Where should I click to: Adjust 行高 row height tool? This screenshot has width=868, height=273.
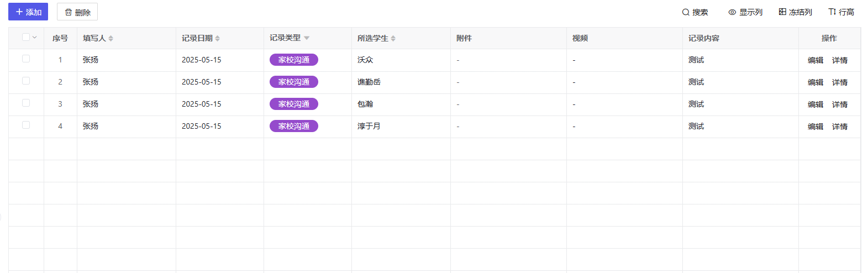[x=841, y=12]
